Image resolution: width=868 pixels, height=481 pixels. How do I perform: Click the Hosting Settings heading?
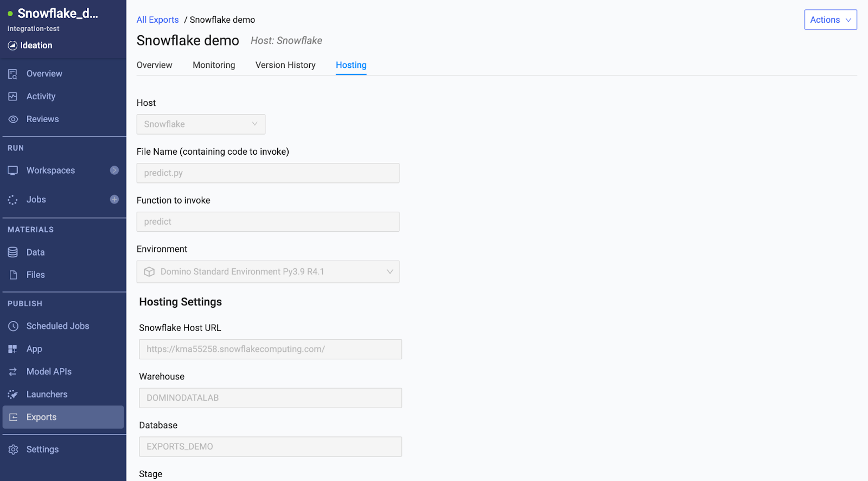pos(181,302)
